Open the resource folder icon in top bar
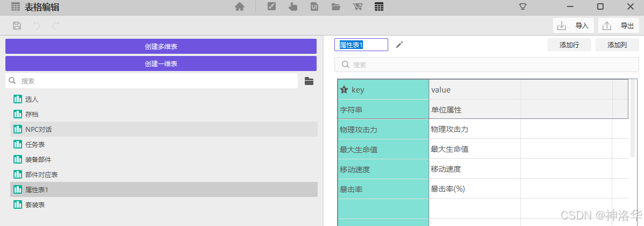Viewport: 644px width, 226px height. pos(336,6)
